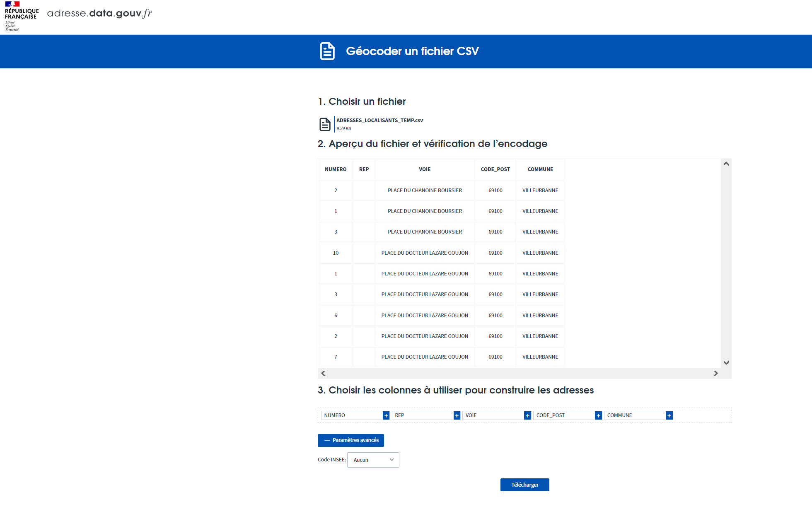This screenshot has height=526, width=812.
Task: Click the NUMERO column header
Action: pos(336,169)
